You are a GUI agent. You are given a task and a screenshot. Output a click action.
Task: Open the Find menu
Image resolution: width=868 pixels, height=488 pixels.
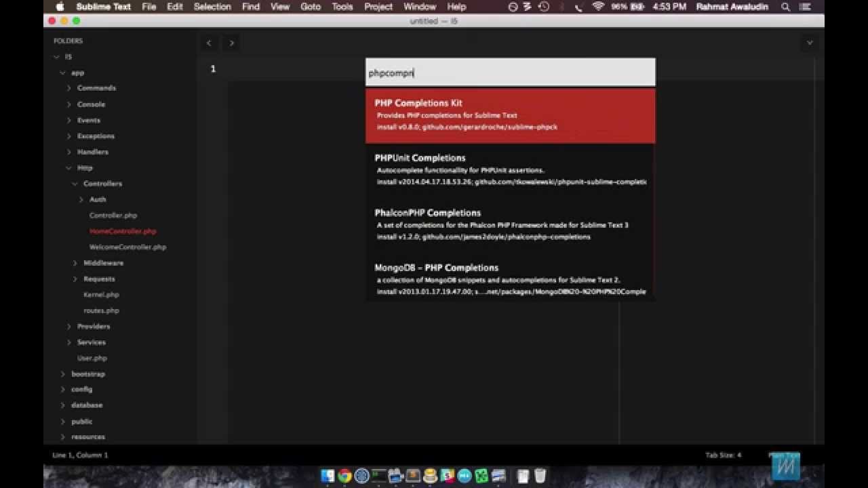[251, 7]
